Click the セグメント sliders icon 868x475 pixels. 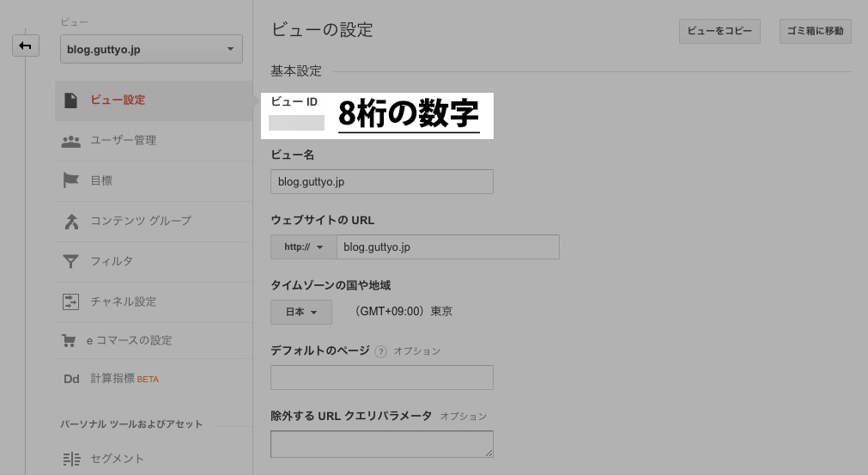point(70,459)
